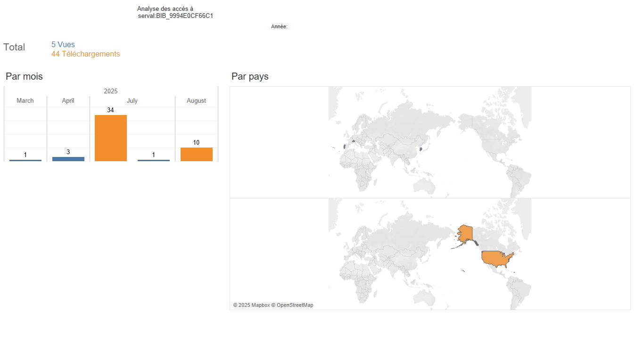
Task: Click the 2025 year header in chart
Action: click(x=111, y=91)
